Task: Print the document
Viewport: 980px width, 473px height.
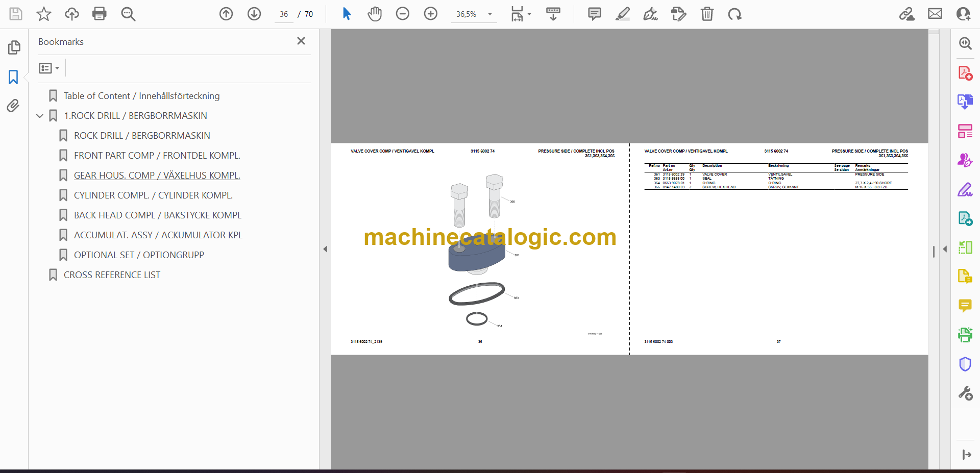Action: coord(100,14)
